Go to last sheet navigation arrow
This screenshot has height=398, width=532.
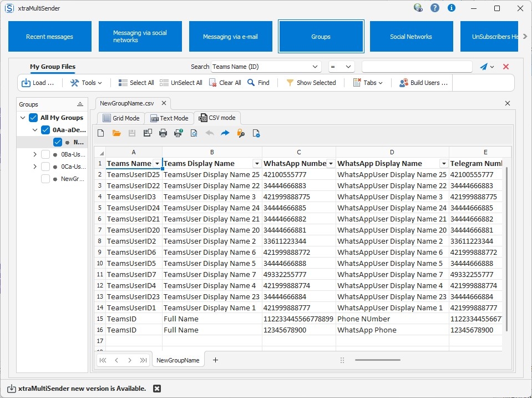pyautogui.click(x=143, y=360)
